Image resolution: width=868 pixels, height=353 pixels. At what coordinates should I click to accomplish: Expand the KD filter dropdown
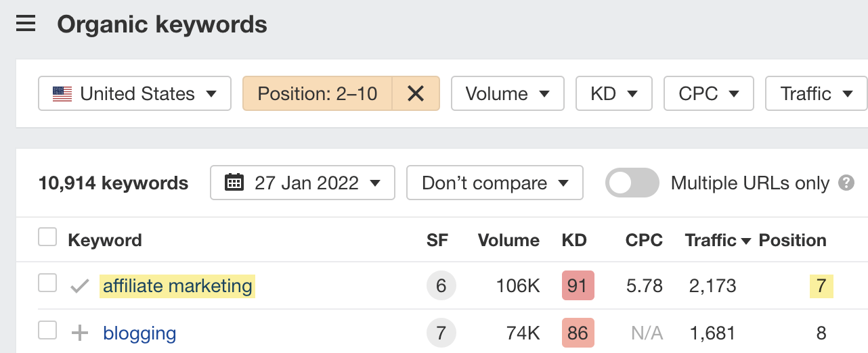[613, 93]
